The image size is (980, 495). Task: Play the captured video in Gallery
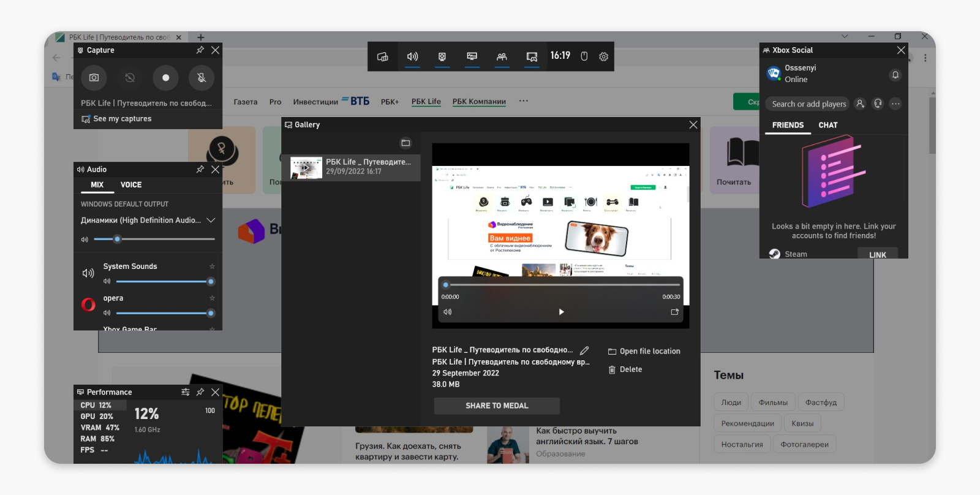point(561,312)
